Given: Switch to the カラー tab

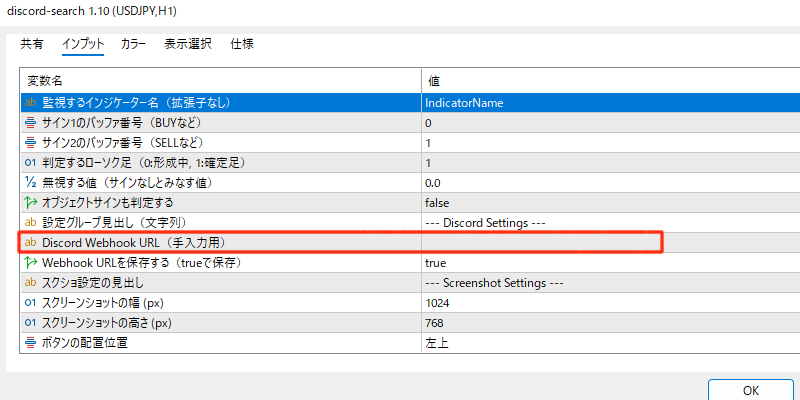Looking at the screenshot, I should tap(133, 44).
